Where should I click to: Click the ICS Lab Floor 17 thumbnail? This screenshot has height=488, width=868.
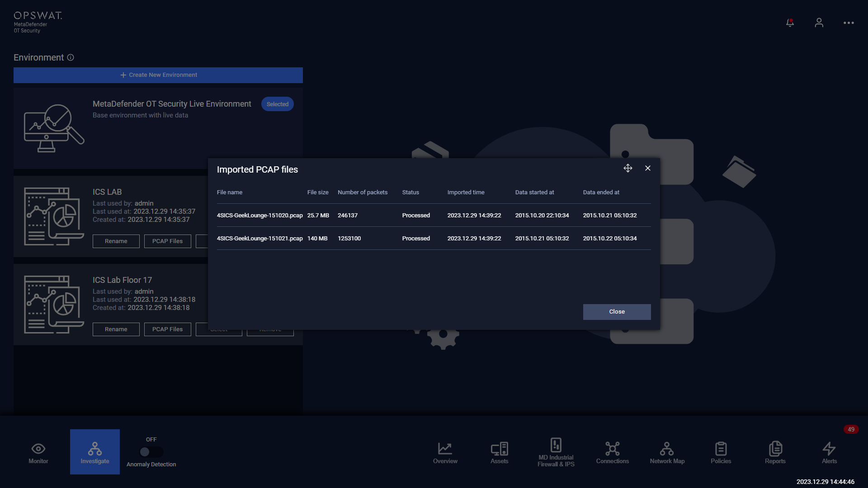54,305
